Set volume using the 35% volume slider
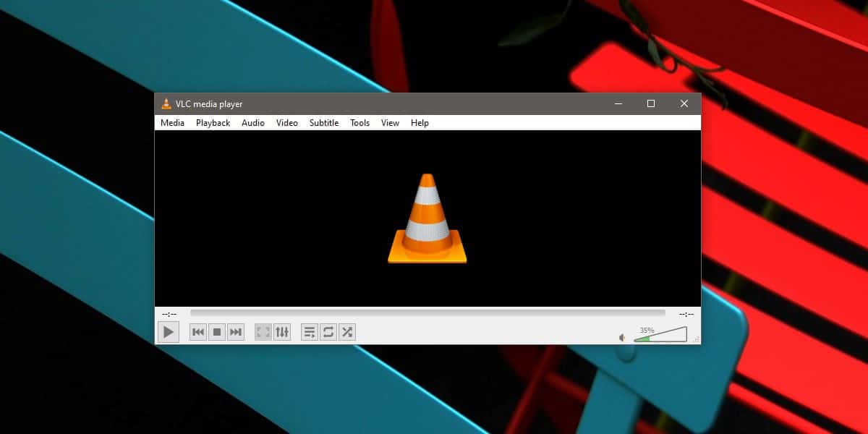Viewport: 868px width, 434px height. 660,334
